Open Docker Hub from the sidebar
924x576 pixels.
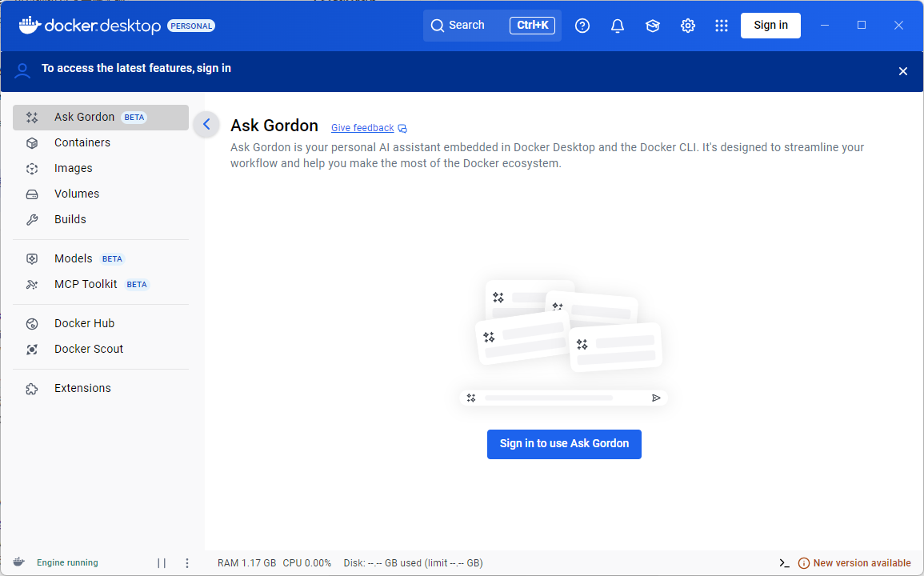[82, 323]
